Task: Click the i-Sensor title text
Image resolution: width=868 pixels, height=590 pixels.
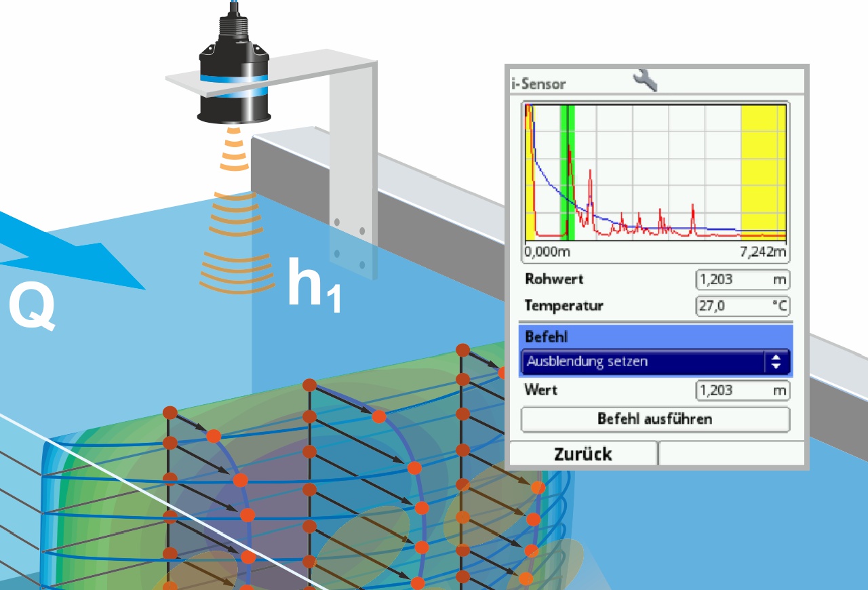Action: pos(538,85)
